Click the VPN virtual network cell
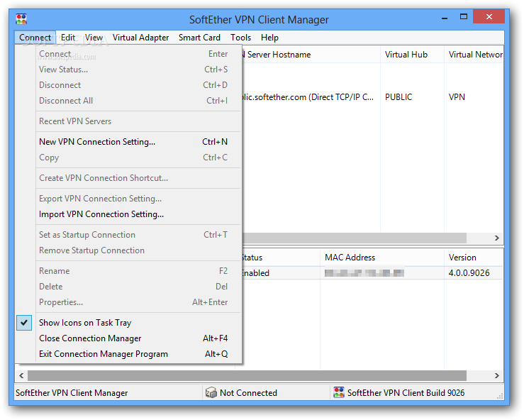The height and width of the screenshot is (420, 524). tap(457, 97)
